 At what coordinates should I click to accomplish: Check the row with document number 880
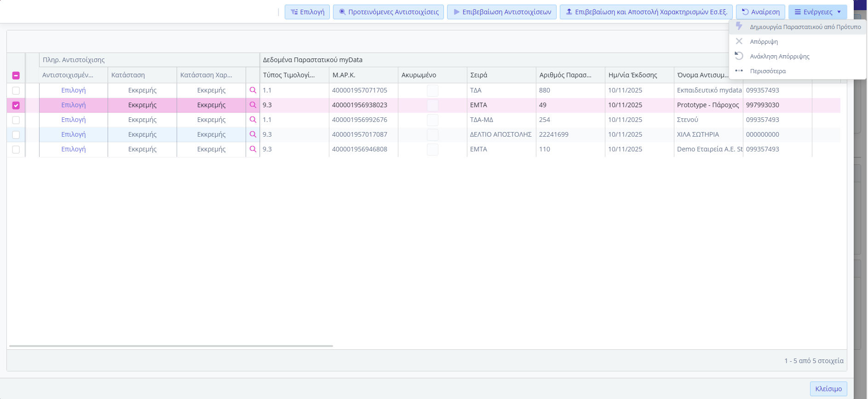click(x=16, y=91)
